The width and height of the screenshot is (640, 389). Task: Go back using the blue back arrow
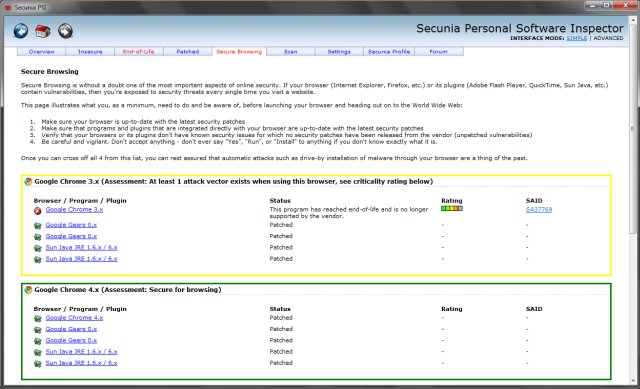point(21,31)
